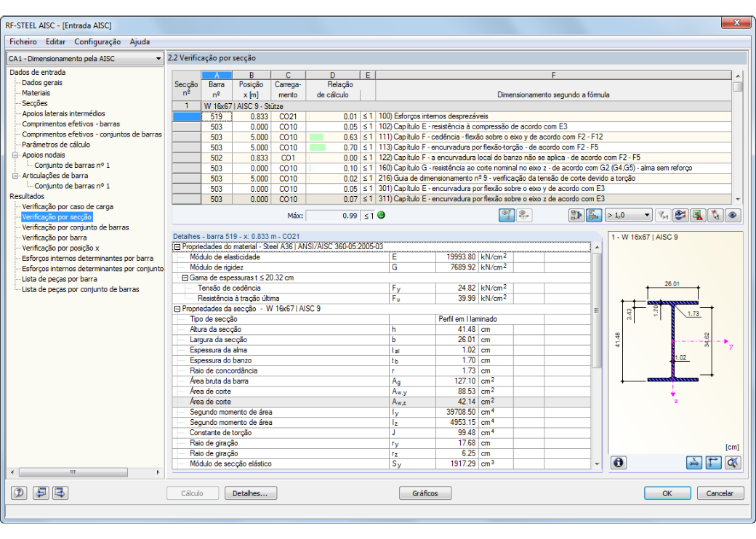Click the Detalhes... button
Screen dimensions: 756x539
[x=250, y=493]
